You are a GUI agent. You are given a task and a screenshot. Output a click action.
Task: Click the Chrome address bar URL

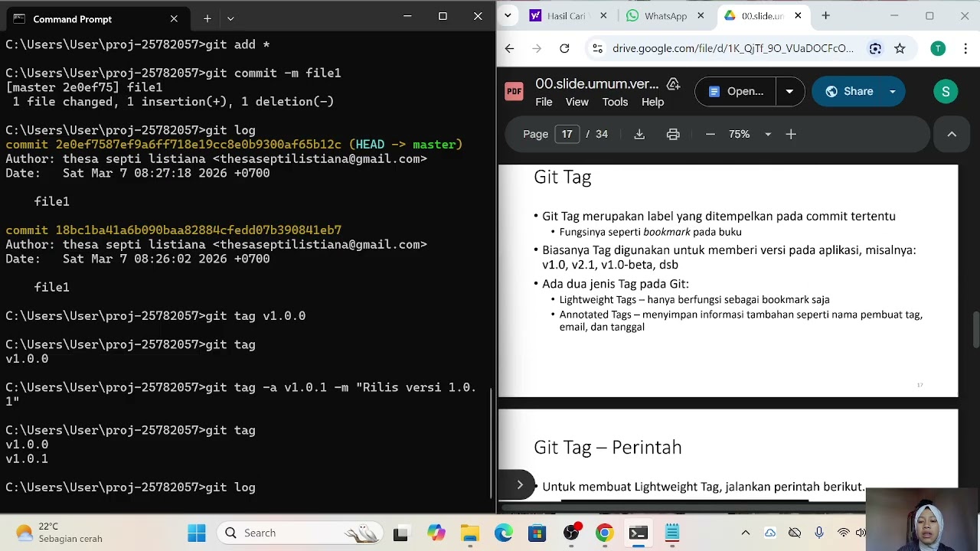click(x=733, y=48)
